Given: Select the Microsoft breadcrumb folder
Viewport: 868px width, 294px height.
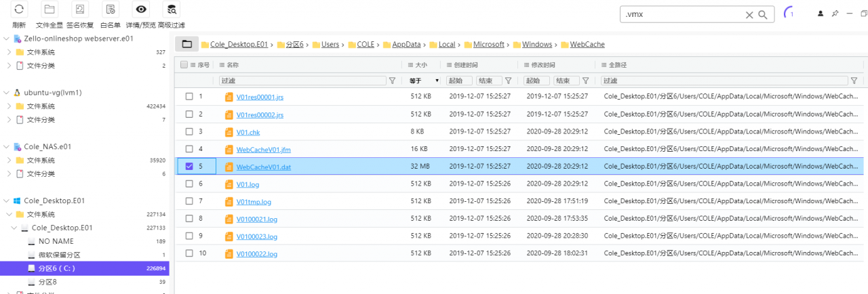Looking at the screenshot, I should 488,45.
